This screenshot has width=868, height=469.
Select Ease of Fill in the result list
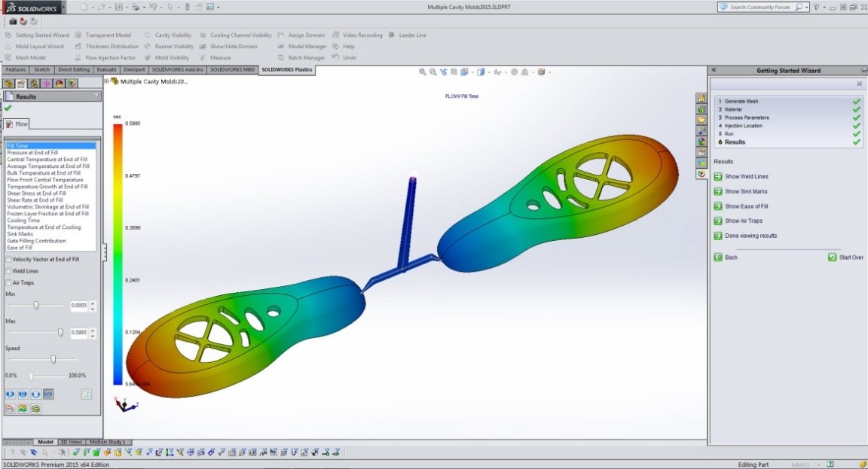(20, 247)
